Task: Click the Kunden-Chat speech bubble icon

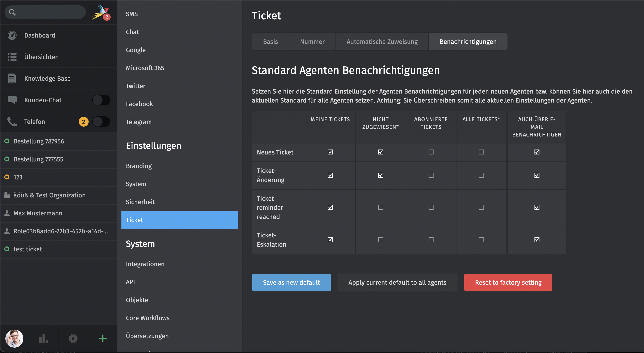Action: tap(12, 100)
